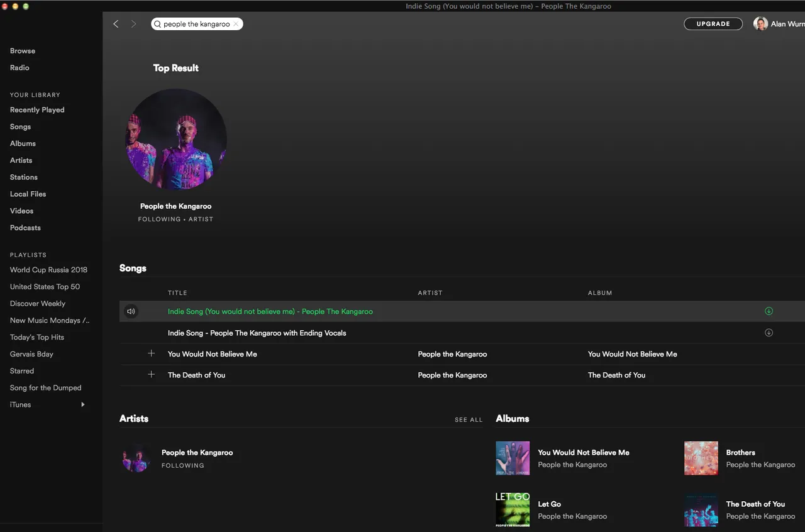Add The Death of You with plus icon
The height and width of the screenshot is (532, 805).
(x=151, y=375)
